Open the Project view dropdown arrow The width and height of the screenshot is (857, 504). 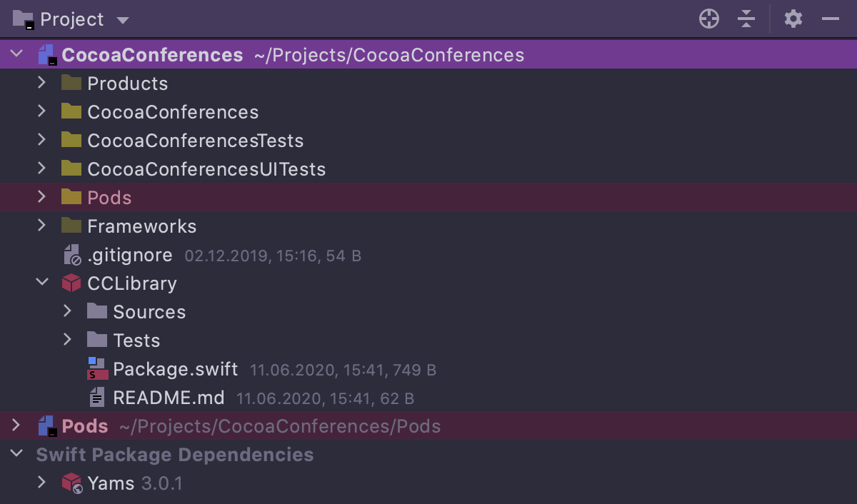pos(123,20)
